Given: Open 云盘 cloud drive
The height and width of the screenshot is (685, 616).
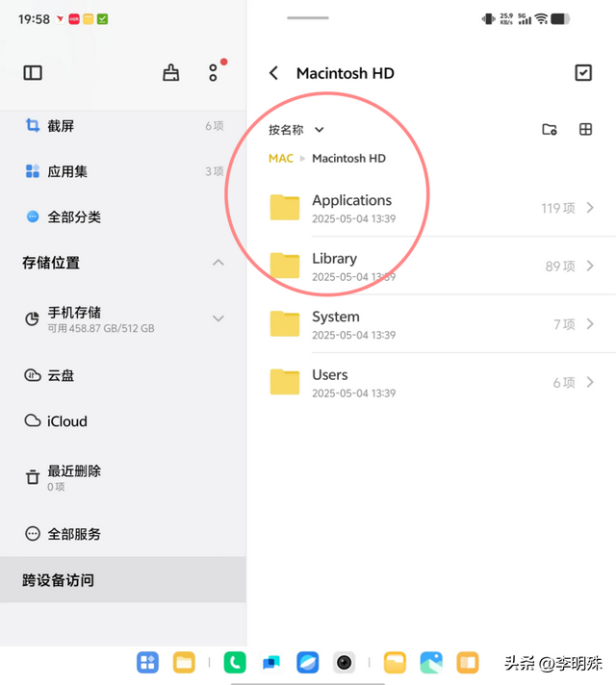Looking at the screenshot, I should pos(123,375).
